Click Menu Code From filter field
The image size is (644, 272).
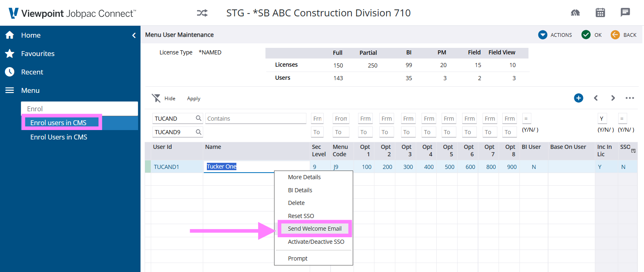click(x=341, y=119)
